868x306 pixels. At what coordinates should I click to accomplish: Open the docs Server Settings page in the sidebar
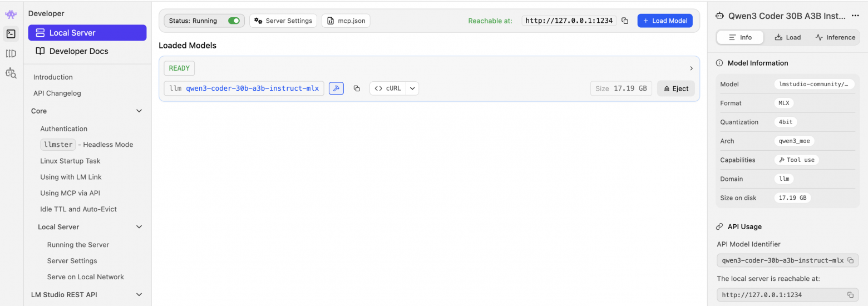72,261
